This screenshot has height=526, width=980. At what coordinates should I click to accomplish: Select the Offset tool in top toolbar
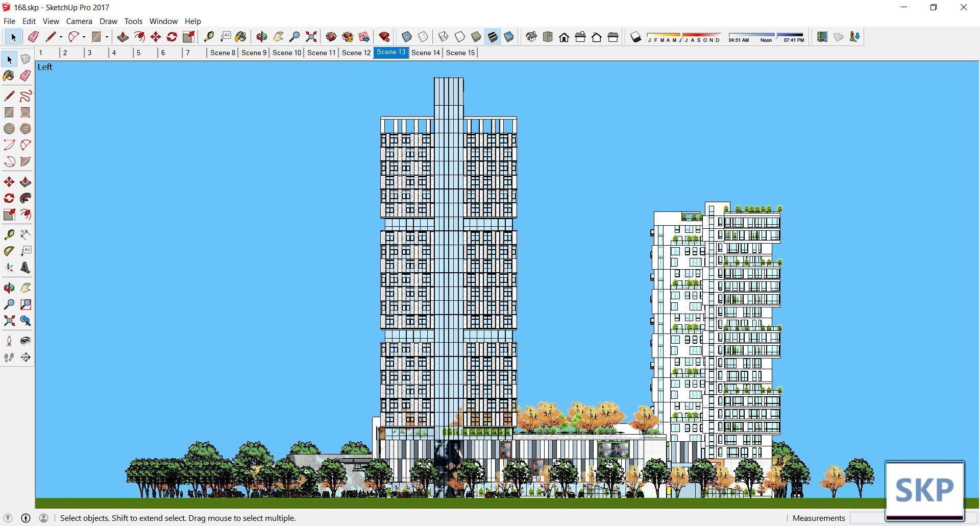point(139,37)
